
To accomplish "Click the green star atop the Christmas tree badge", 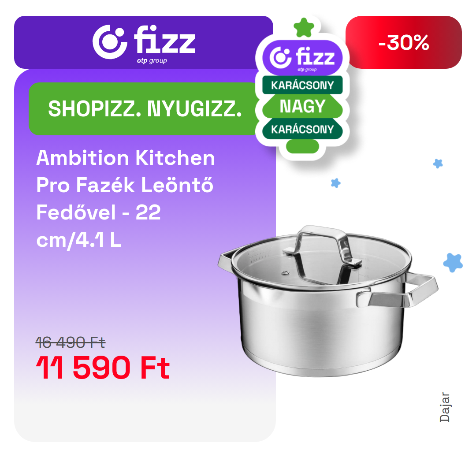I will tap(304, 28).
